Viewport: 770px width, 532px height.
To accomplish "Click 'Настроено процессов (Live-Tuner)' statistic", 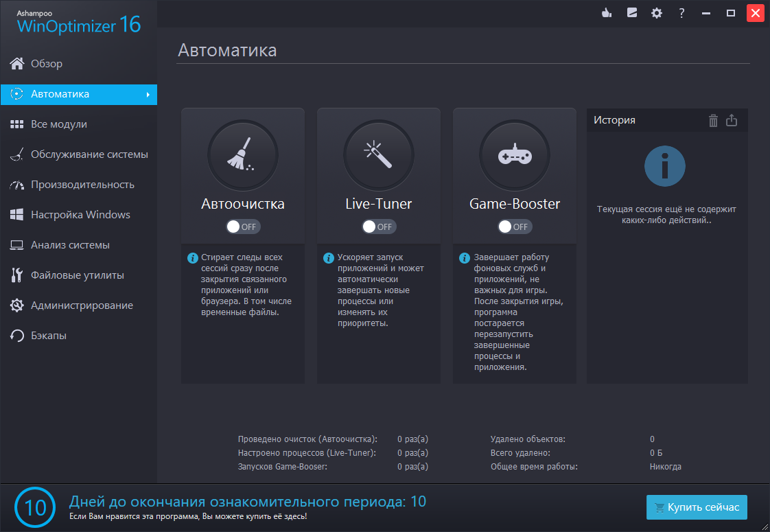I will point(307,453).
